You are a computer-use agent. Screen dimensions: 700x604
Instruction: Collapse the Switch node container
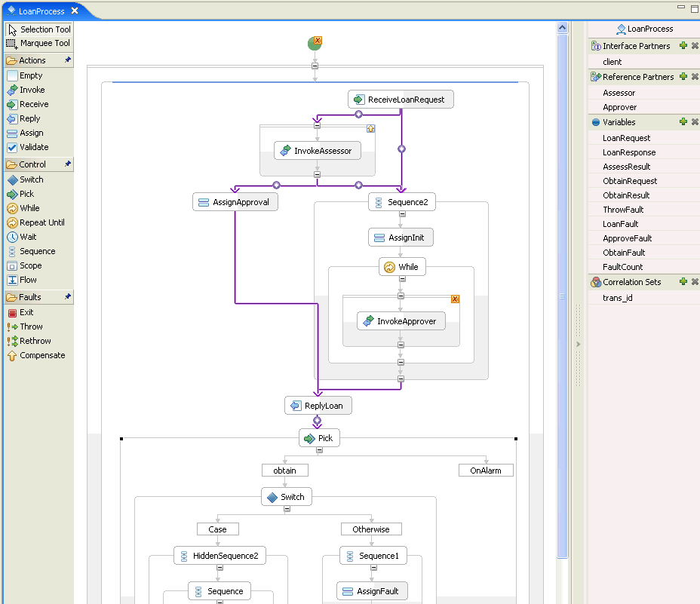287,509
